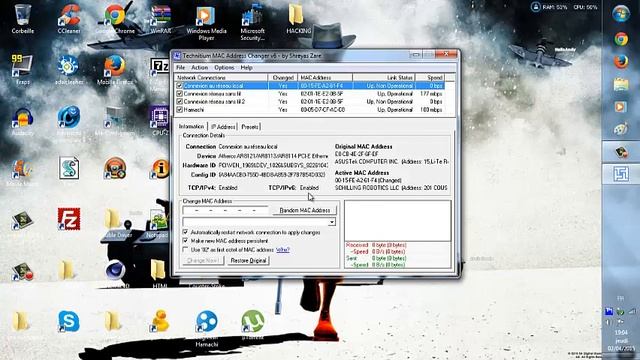
Task: Toggle make new MAC address persistent
Action: pyautogui.click(x=185, y=240)
